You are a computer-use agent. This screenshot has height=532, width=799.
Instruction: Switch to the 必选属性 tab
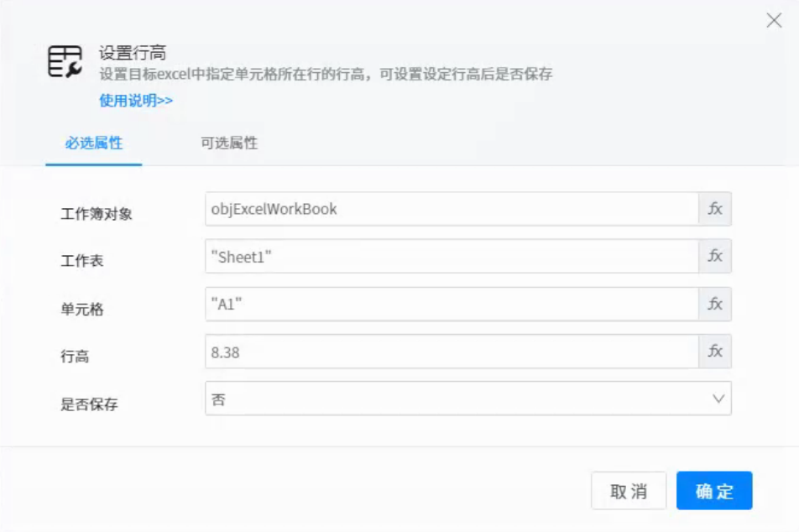coord(94,143)
